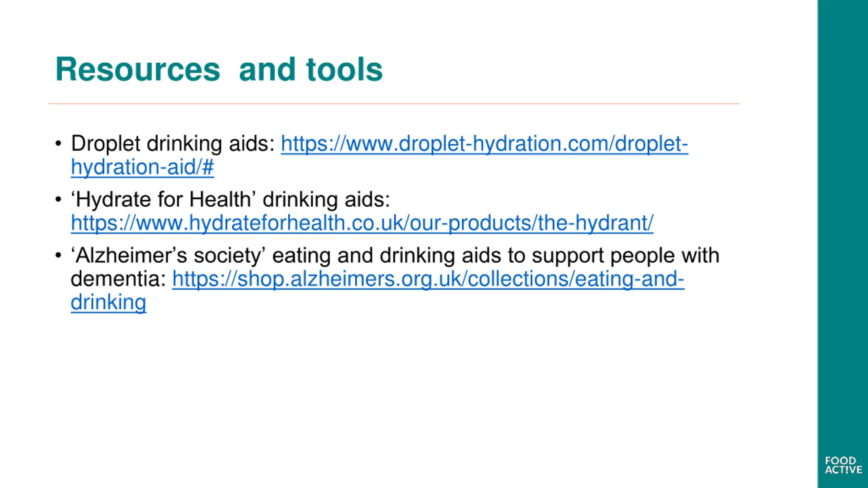Click the word 'tools' in the title

[344, 69]
